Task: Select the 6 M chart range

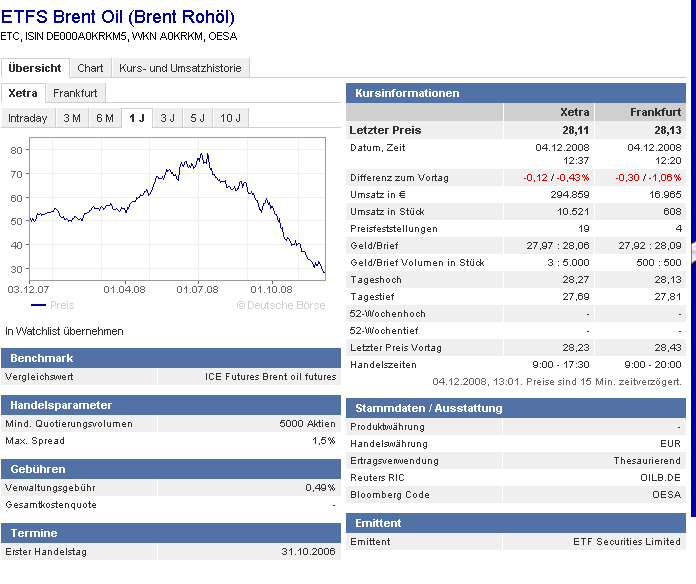Action: point(105,118)
